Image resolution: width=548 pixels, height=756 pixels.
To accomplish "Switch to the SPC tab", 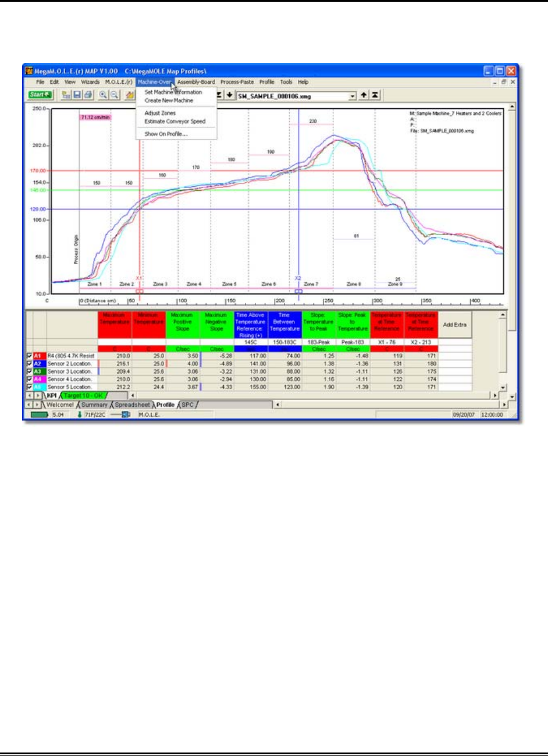I will 187,404.
